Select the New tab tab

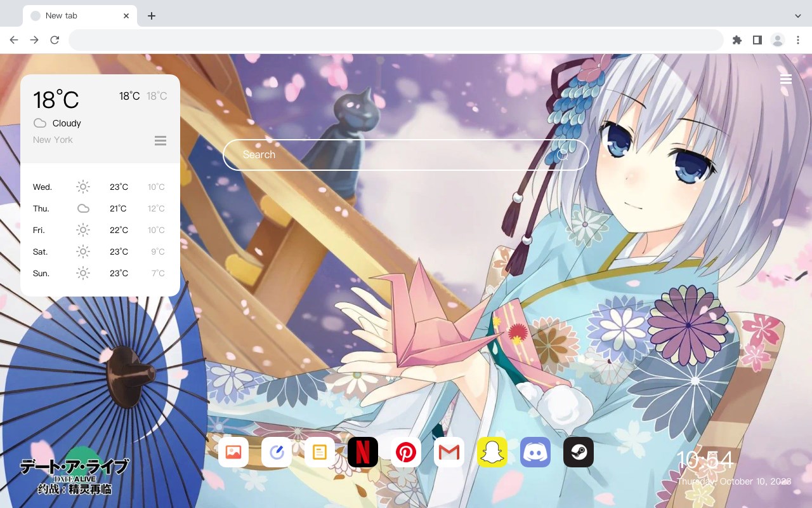point(80,16)
